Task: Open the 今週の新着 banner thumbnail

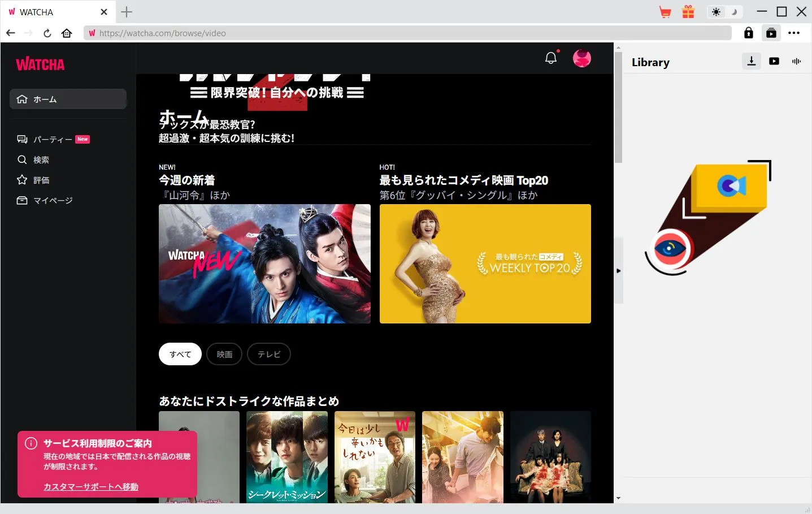Action: click(x=264, y=264)
